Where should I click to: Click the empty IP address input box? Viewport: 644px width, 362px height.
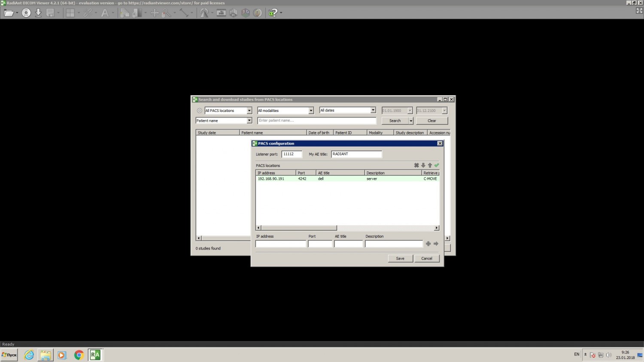pyautogui.click(x=280, y=244)
